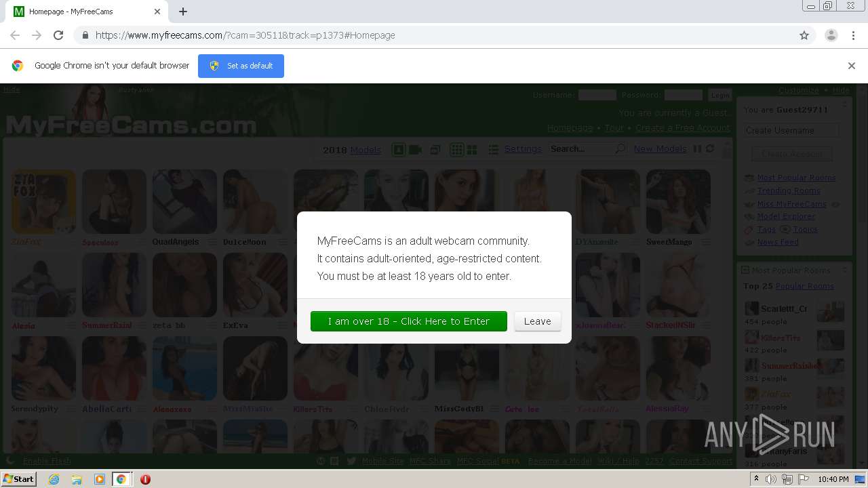This screenshot has height=488, width=868.
Task: Click the Twitter bird icon in footer
Action: (x=351, y=461)
